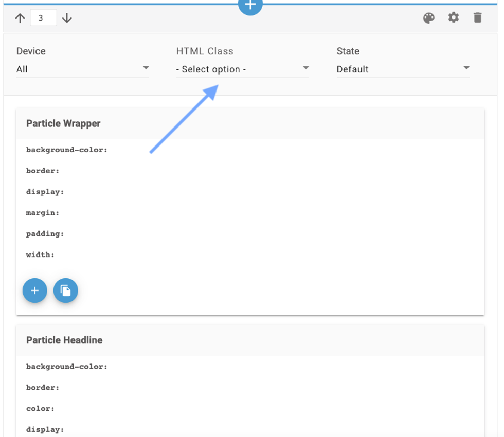Expand the HTML Class select option dropdown
The image size is (504, 437).
pos(242,69)
